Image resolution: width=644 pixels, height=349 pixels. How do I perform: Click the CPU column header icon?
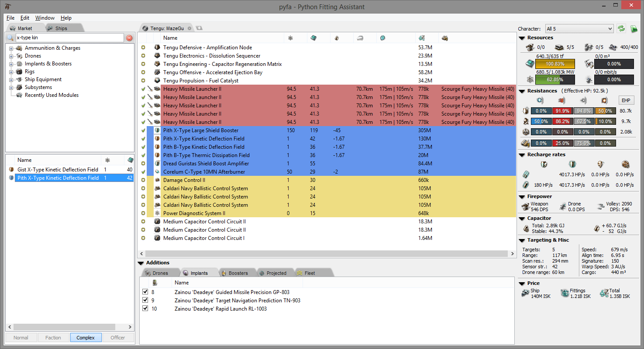[313, 38]
